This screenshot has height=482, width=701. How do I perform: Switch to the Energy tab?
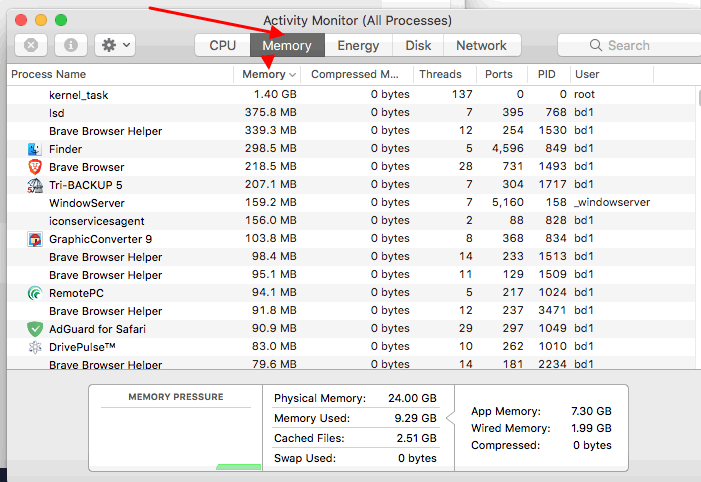[358, 45]
